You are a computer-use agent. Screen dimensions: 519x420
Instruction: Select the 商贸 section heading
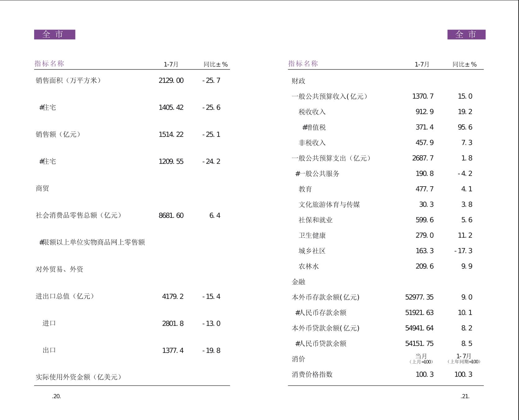click(x=42, y=188)
